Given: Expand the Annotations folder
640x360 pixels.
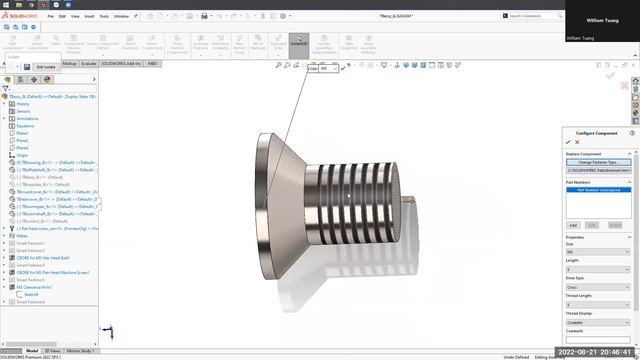Looking at the screenshot, I should pos(4,119).
